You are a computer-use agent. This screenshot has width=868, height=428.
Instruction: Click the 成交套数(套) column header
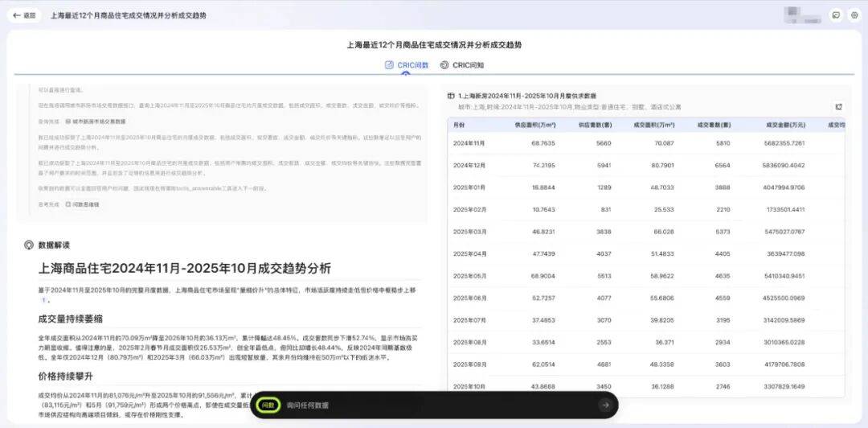[713, 126]
